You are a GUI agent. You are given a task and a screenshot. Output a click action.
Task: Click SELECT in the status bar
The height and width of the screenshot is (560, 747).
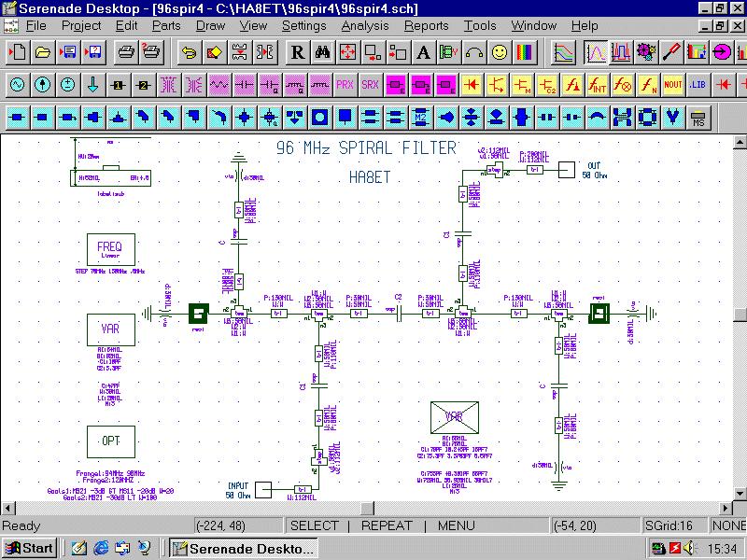tap(316, 525)
